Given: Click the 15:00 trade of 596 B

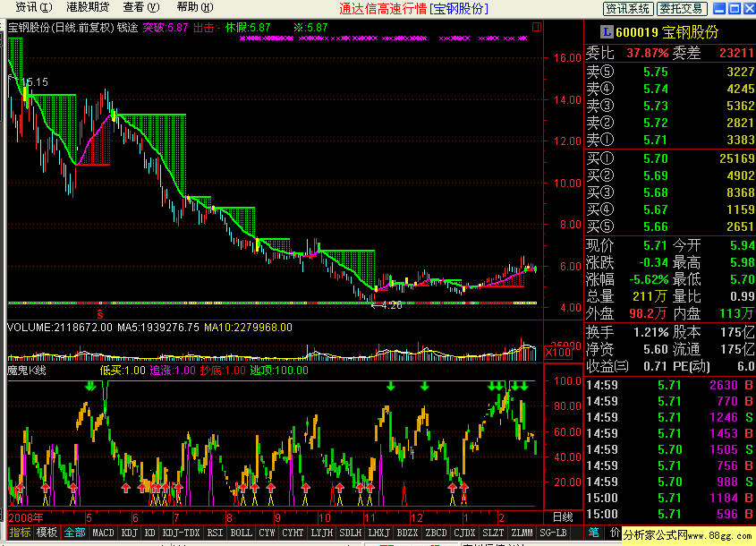Looking at the screenshot, I should (670, 514).
